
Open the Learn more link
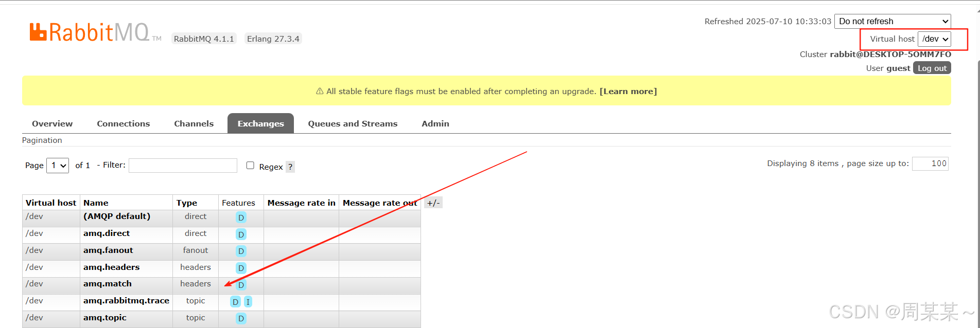[x=628, y=92]
